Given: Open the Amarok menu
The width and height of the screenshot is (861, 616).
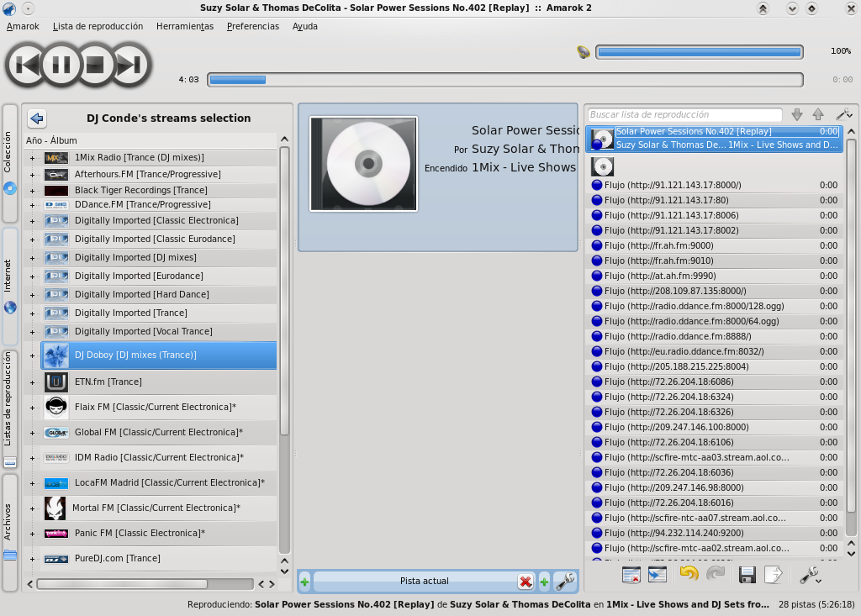Looking at the screenshot, I should (23, 26).
